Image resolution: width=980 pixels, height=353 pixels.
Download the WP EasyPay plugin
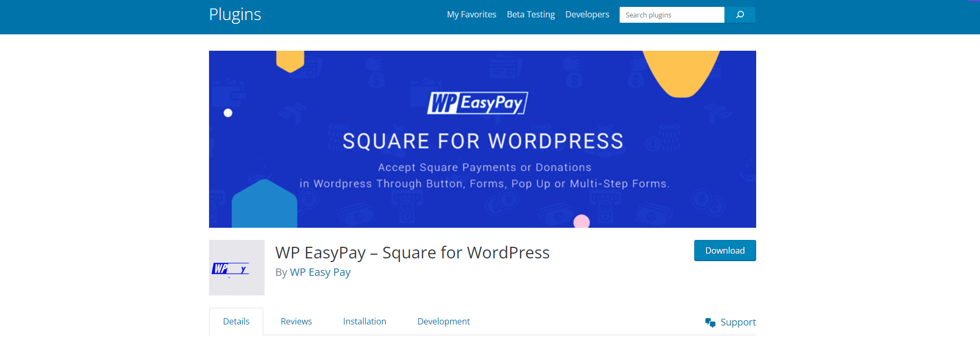click(x=725, y=250)
